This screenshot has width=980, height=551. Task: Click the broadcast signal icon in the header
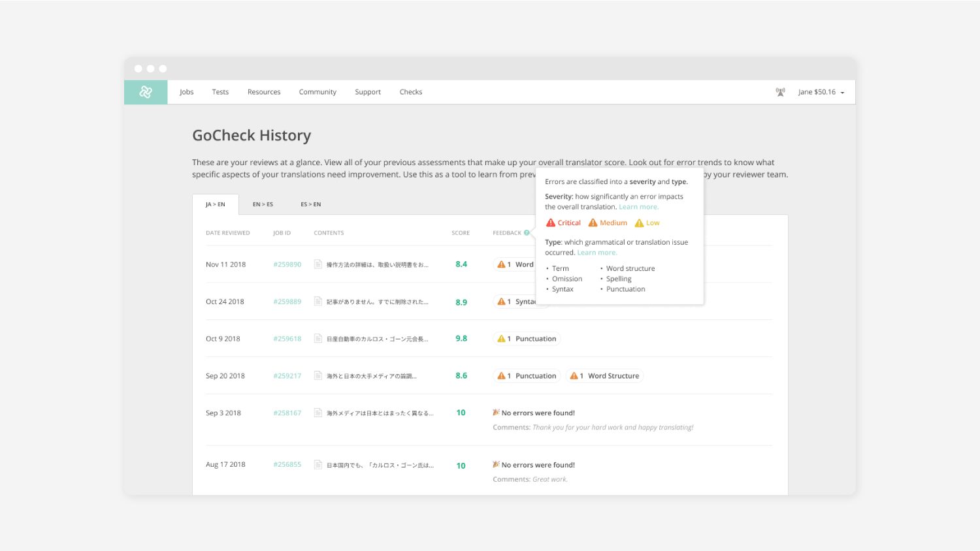click(x=780, y=92)
